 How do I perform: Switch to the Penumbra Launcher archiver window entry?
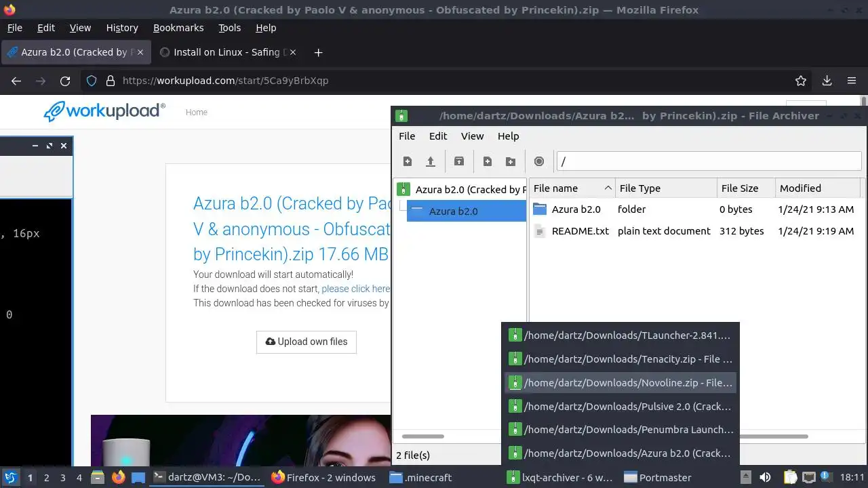[x=620, y=430]
